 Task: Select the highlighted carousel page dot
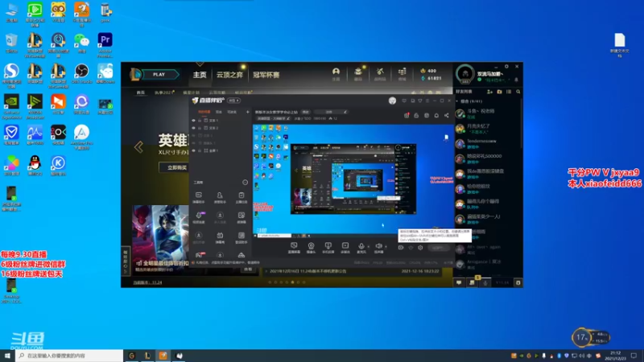[x=292, y=282]
